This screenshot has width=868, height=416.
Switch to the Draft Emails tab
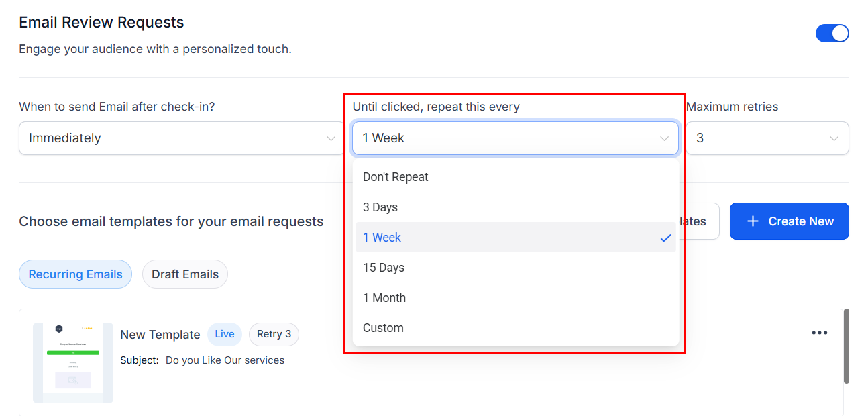point(185,274)
